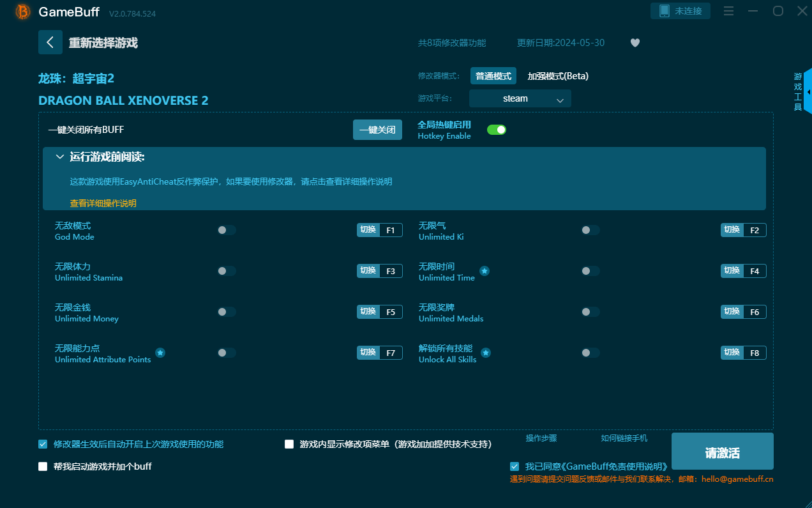Check the in-game modifier menu checkbox
812x508 pixels.
pos(289,444)
